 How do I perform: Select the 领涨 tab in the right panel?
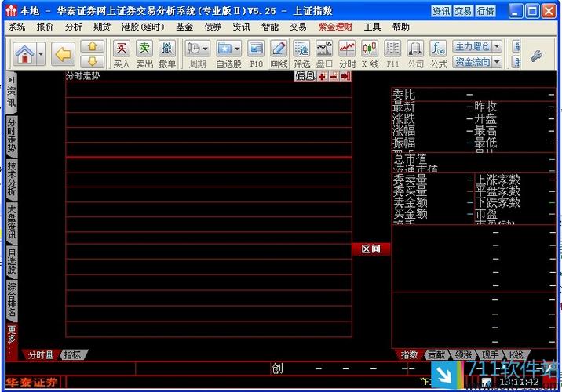(463, 355)
